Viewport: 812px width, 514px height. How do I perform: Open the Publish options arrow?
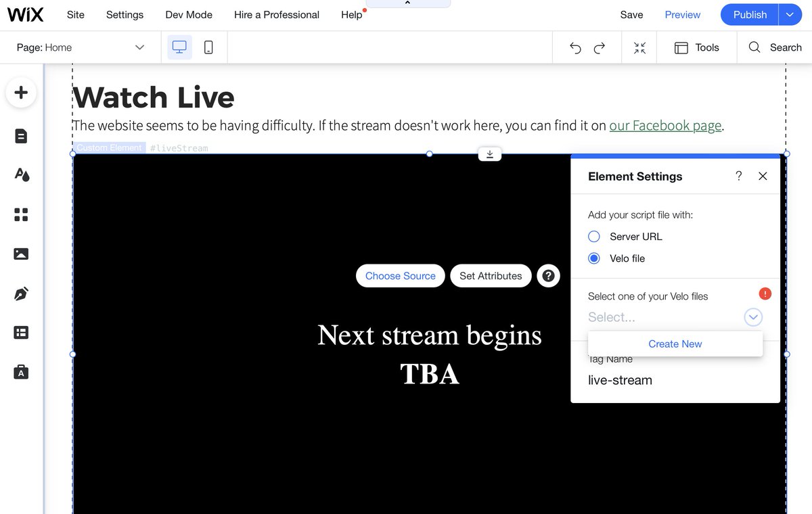point(790,14)
